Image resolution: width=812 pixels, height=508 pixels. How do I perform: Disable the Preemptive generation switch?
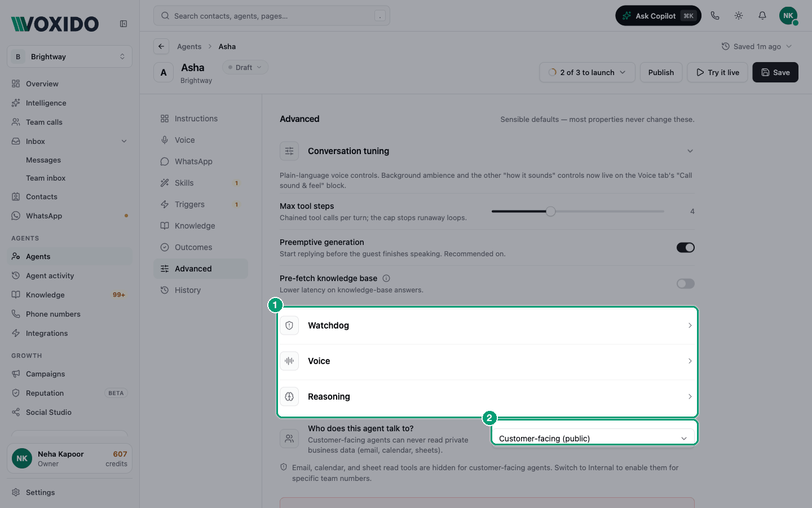[x=686, y=248]
